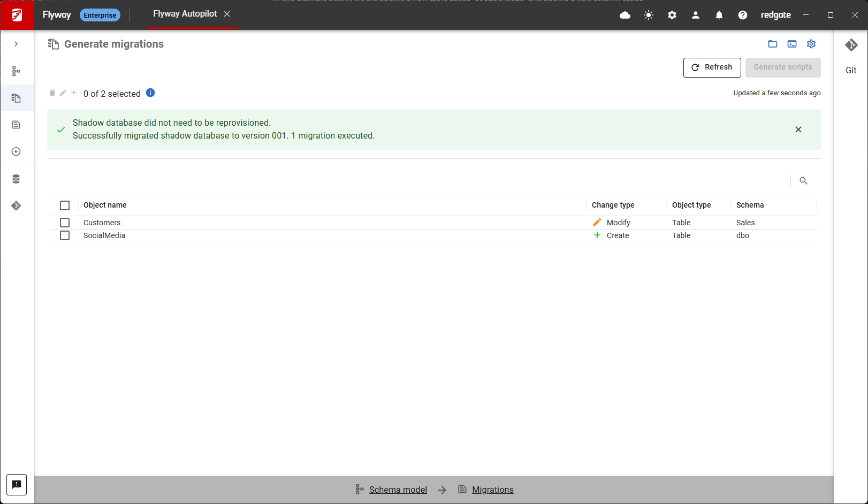Dismiss the shadow database success message
Screen dimensions: 868x504
798,129
